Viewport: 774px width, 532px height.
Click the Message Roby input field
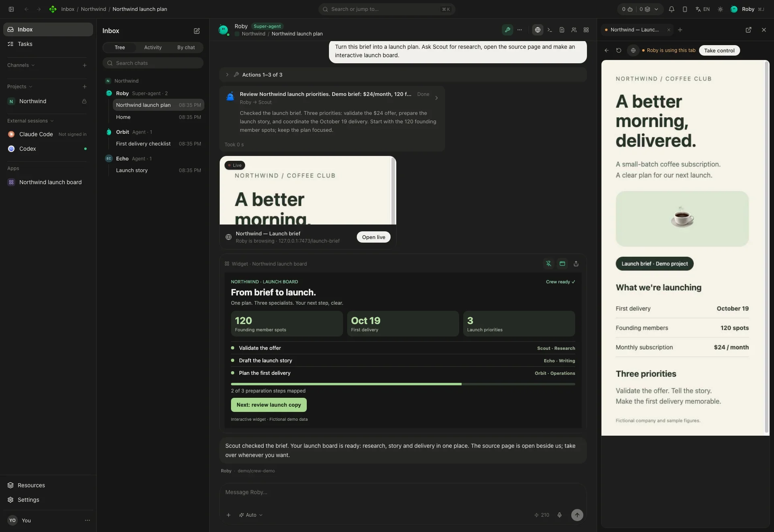point(403,493)
